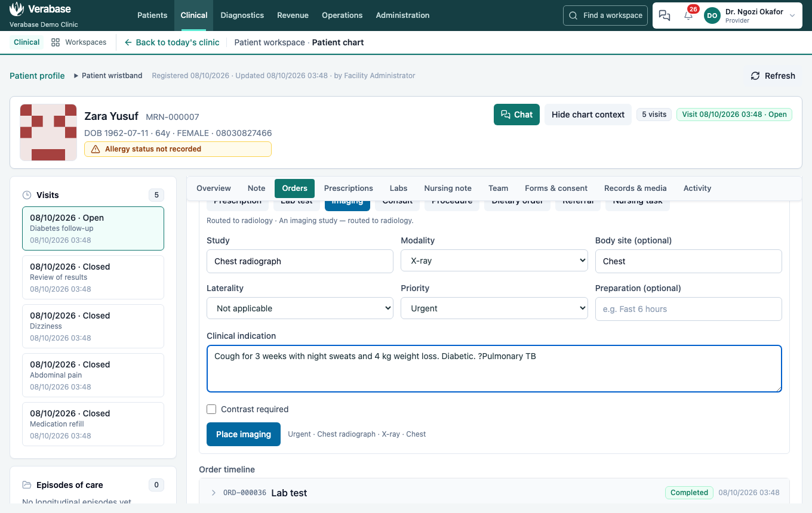Open the Laterality dropdown

click(x=300, y=308)
